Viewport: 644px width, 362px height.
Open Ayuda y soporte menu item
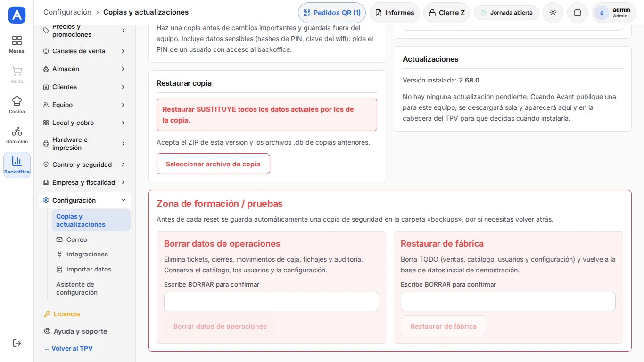85,331
